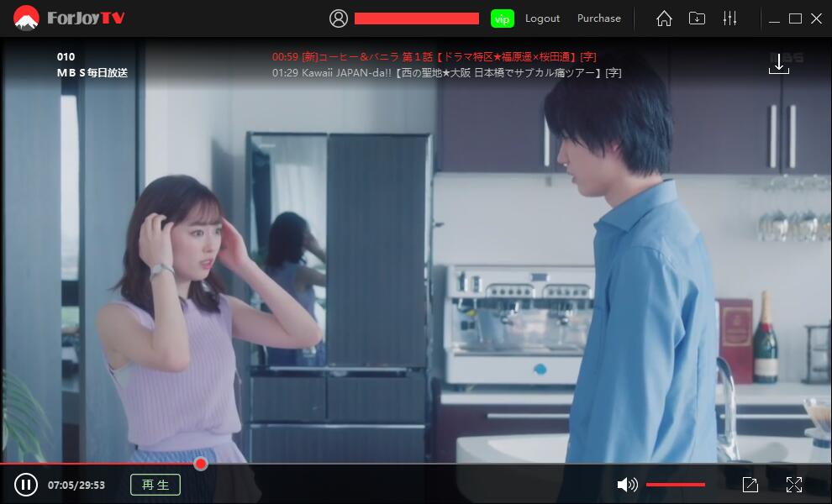Image resolution: width=832 pixels, height=504 pixels.
Task: Click Logout in the top bar
Action: [x=542, y=18]
